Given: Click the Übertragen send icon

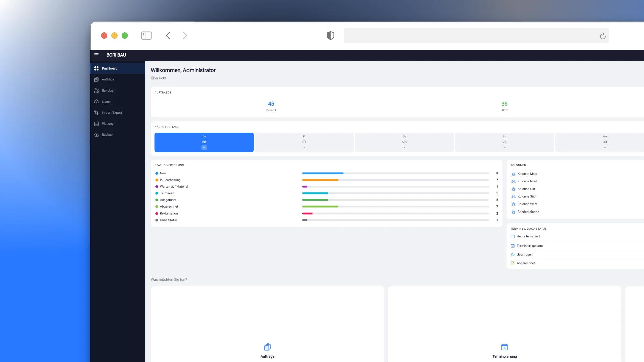Looking at the screenshot, I should click(512, 255).
